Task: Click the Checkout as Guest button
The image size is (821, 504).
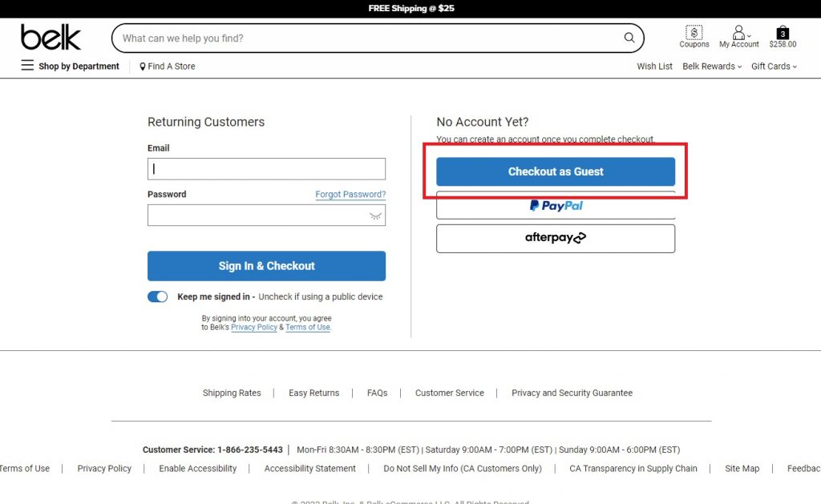Action: (556, 171)
